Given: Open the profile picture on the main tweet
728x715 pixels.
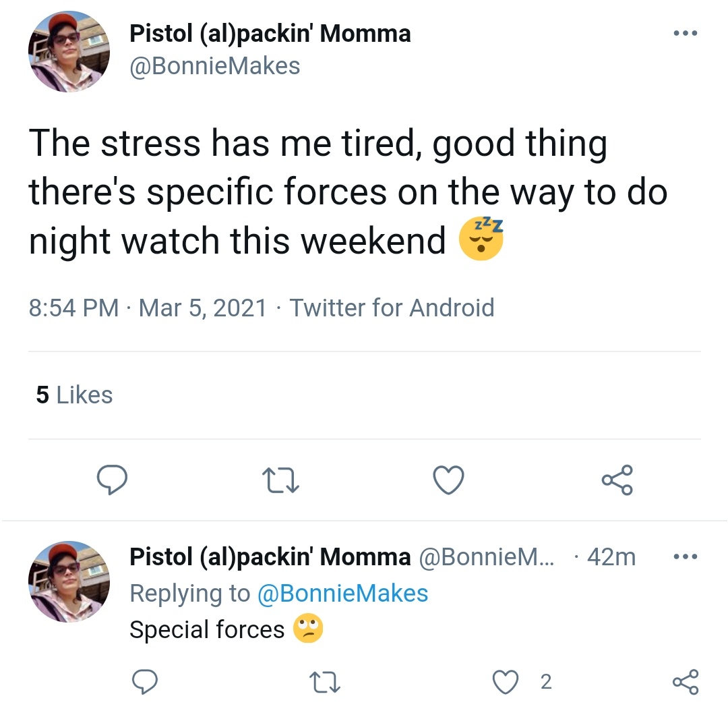Looking at the screenshot, I should coord(69,51).
